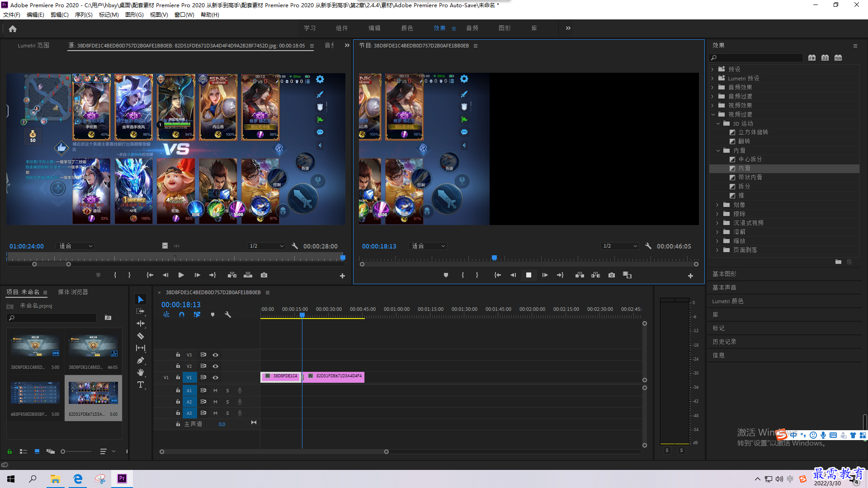Open the 媒体浏览器 tab
868x488 pixels.
click(x=73, y=292)
